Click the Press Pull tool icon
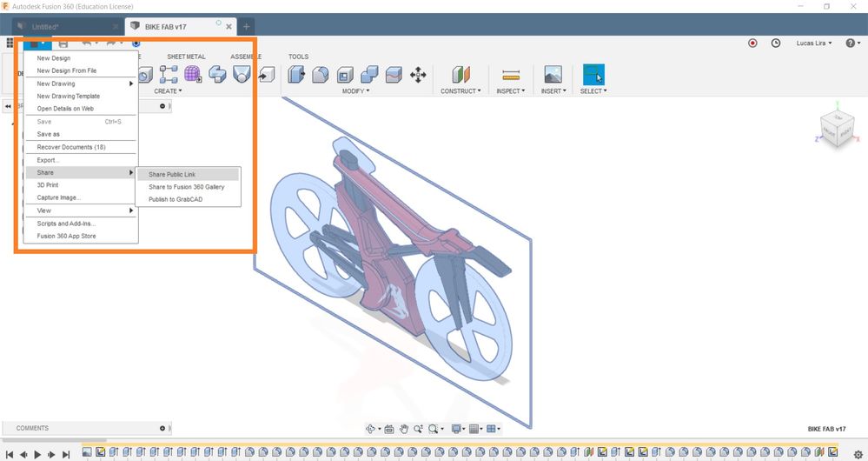Viewport: 868px width, 461px height. [296, 74]
